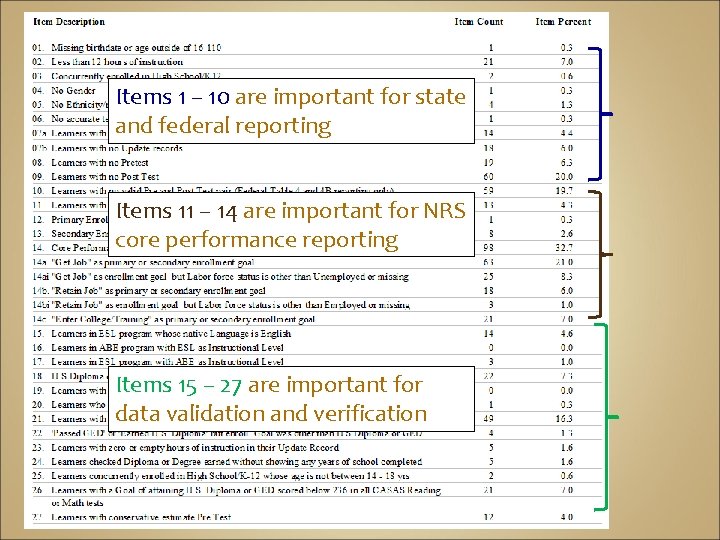The height and width of the screenshot is (540, 720).
Task: Select row 14a "Get Job" as primary or secondary goal
Action: pos(317,262)
